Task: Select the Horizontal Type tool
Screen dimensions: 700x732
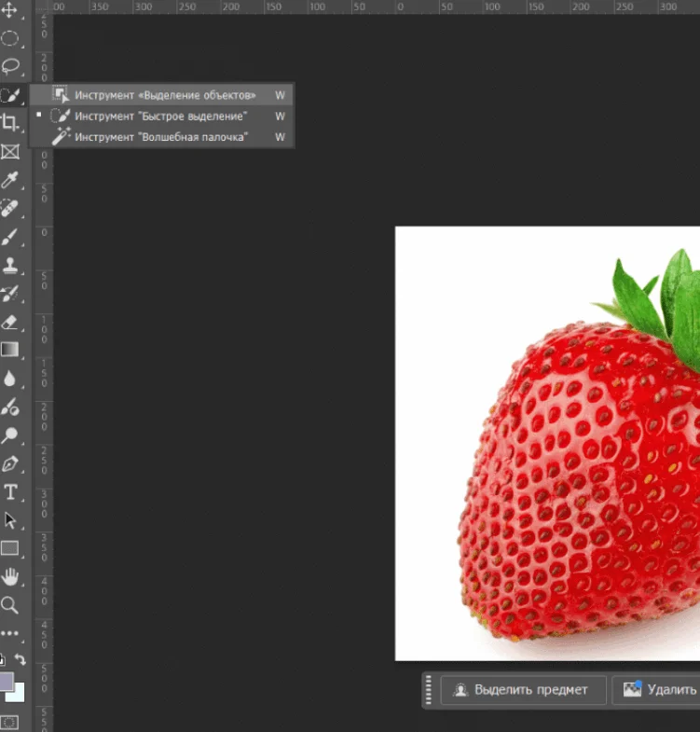Action: click(x=10, y=491)
